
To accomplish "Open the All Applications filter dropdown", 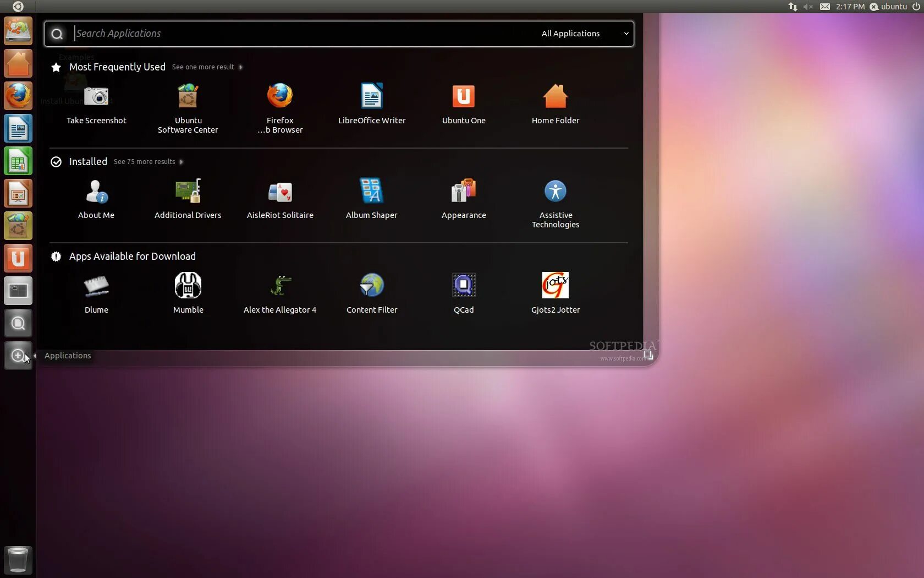I will click(x=585, y=34).
